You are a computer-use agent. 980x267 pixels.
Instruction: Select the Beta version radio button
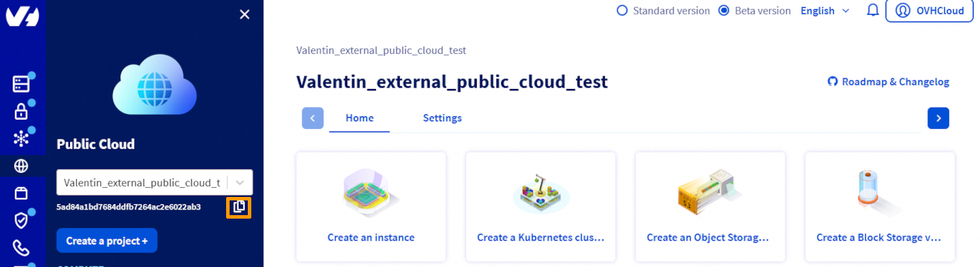[x=724, y=11]
